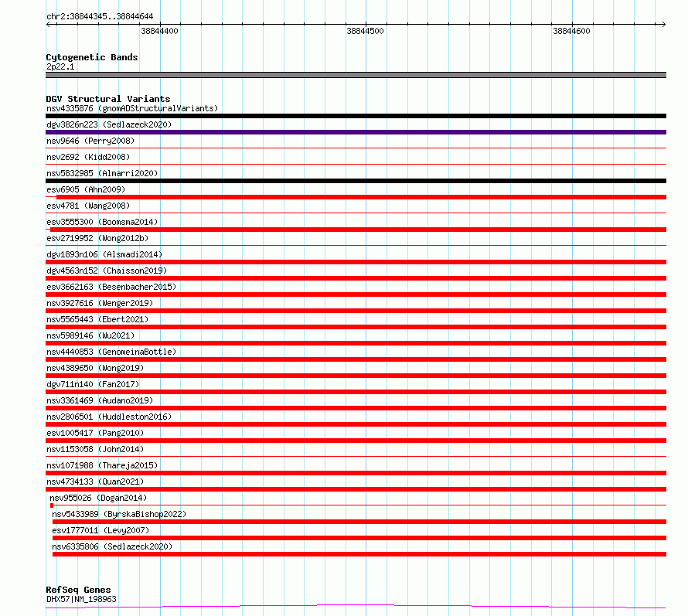
Task: Click red bar of esv3555300 (Boomsma2014)
Action: click(359, 230)
